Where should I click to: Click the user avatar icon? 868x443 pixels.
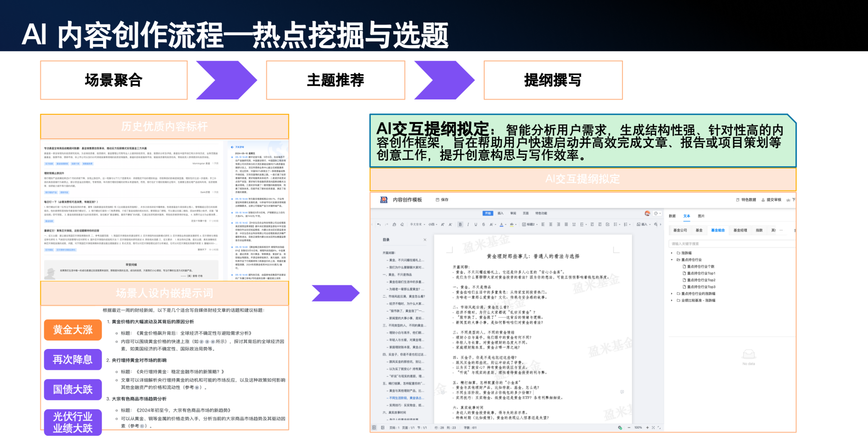(647, 213)
